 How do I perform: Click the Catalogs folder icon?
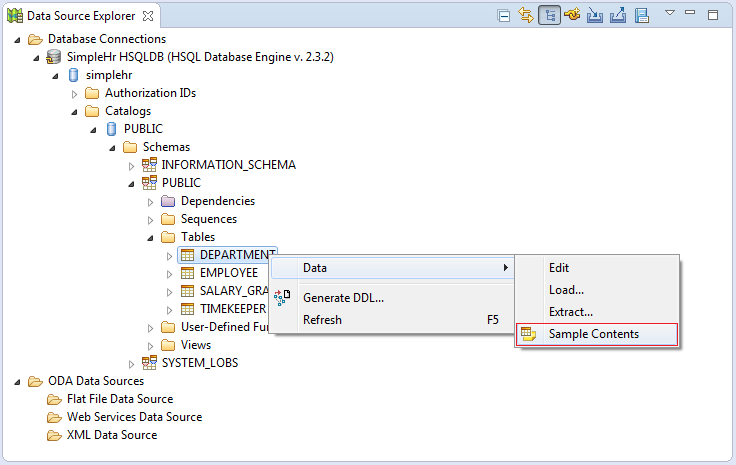click(92, 111)
